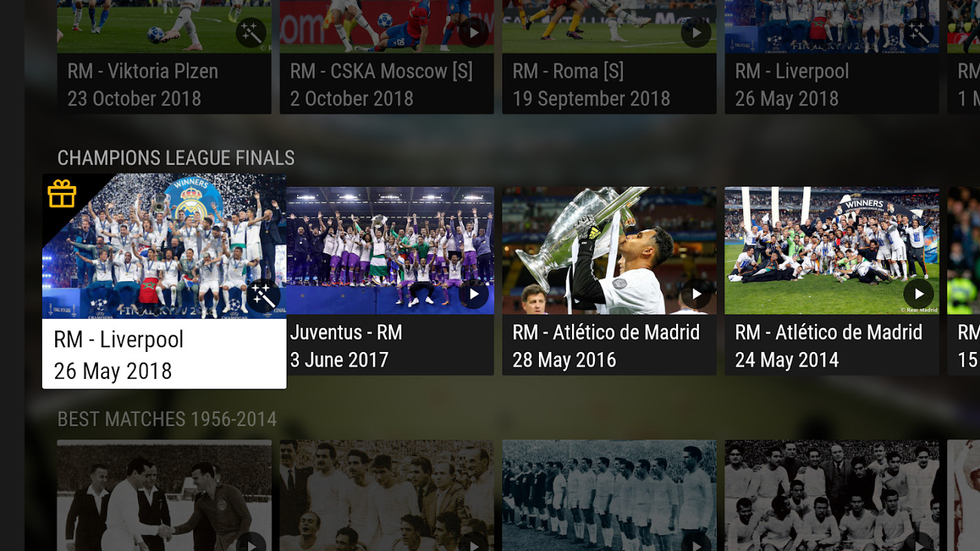Open the goalkeeper kissing trophy thumbnail

click(x=609, y=251)
